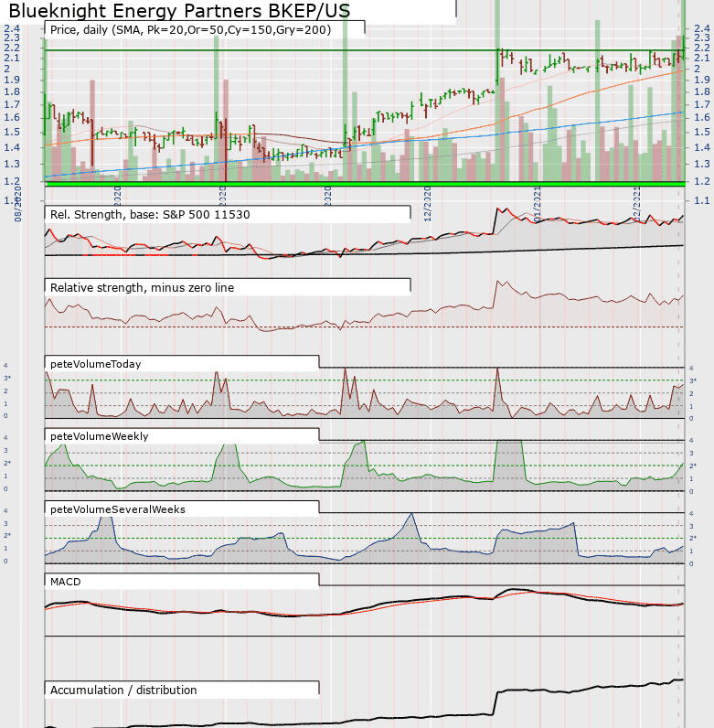714x728 pixels.
Task: Click the 4 on peteVolumeToday left axis
Action: click(x=5, y=366)
